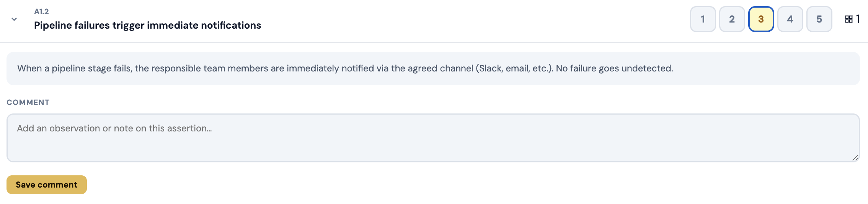The image size is (868, 204).
Task: Toggle the highlighted rating 3 button
Action: [761, 19]
